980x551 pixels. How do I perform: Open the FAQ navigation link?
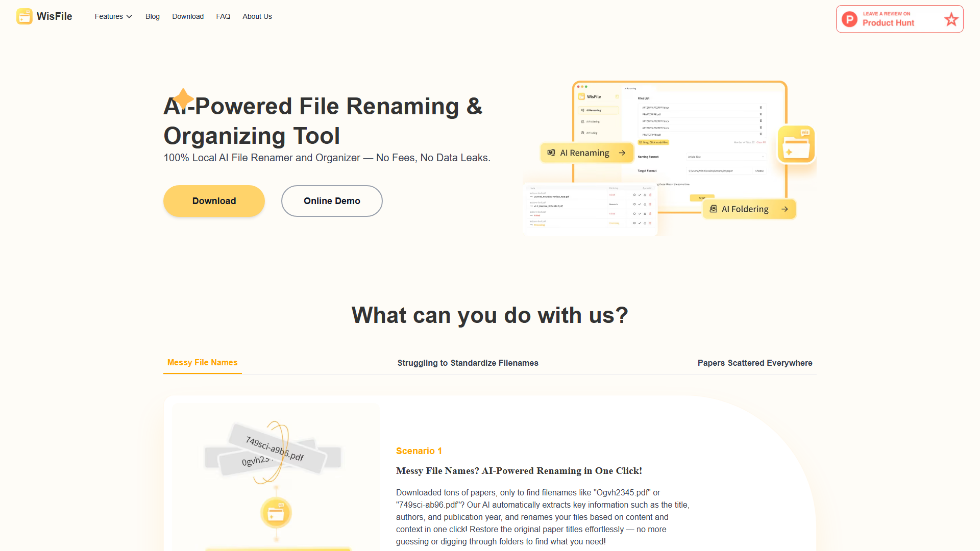pyautogui.click(x=223, y=16)
